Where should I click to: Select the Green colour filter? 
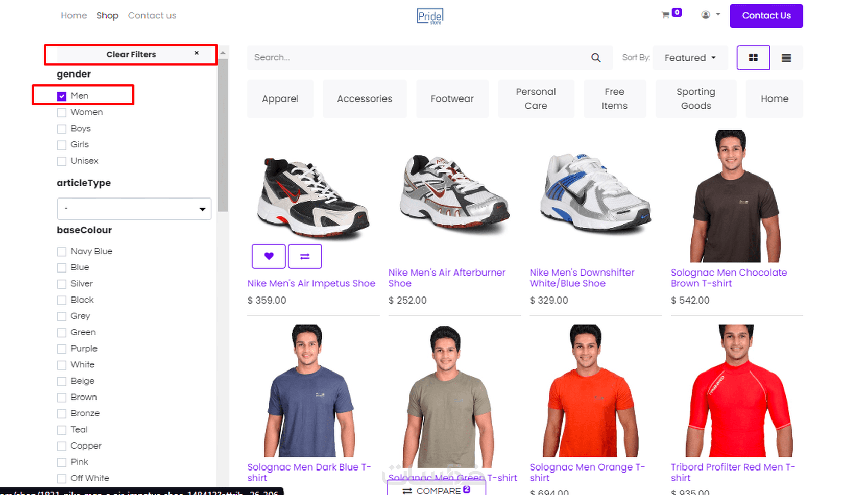(x=62, y=333)
